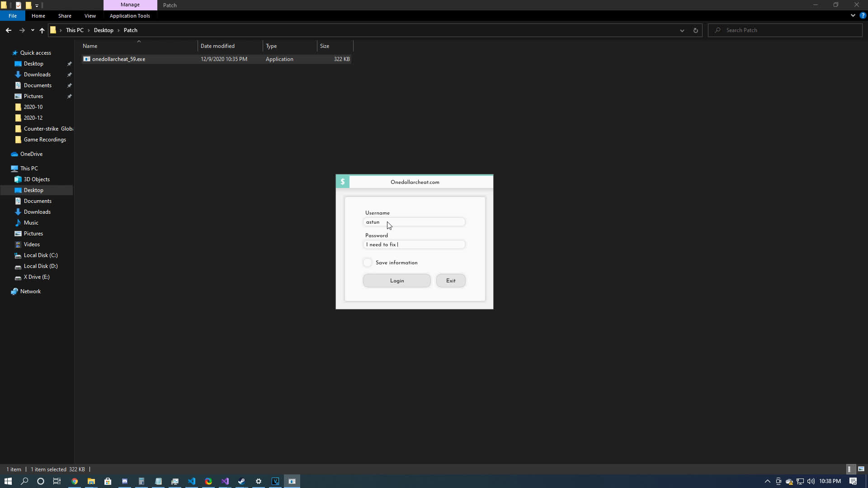868x488 pixels.
Task: Switch to details view in the status bar
Action: [x=849, y=469]
